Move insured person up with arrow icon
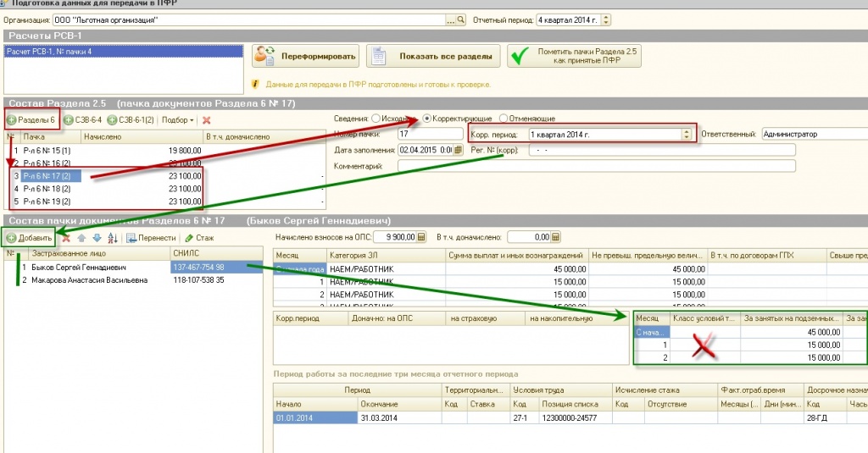Screen dimensions: 868x453 click(81, 238)
